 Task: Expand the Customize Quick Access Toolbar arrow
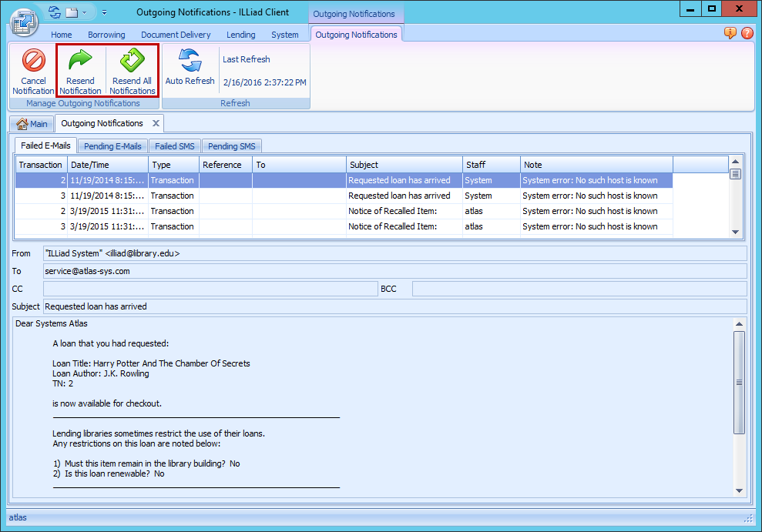104,13
